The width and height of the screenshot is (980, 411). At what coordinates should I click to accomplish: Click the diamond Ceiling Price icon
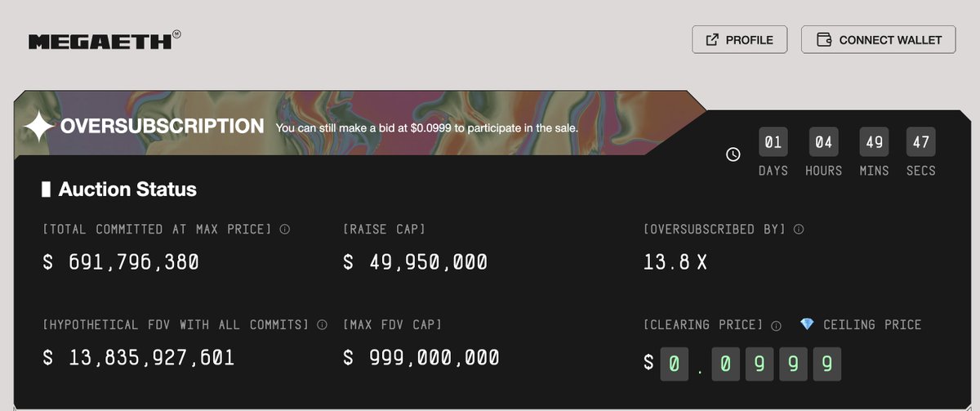tap(807, 324)
